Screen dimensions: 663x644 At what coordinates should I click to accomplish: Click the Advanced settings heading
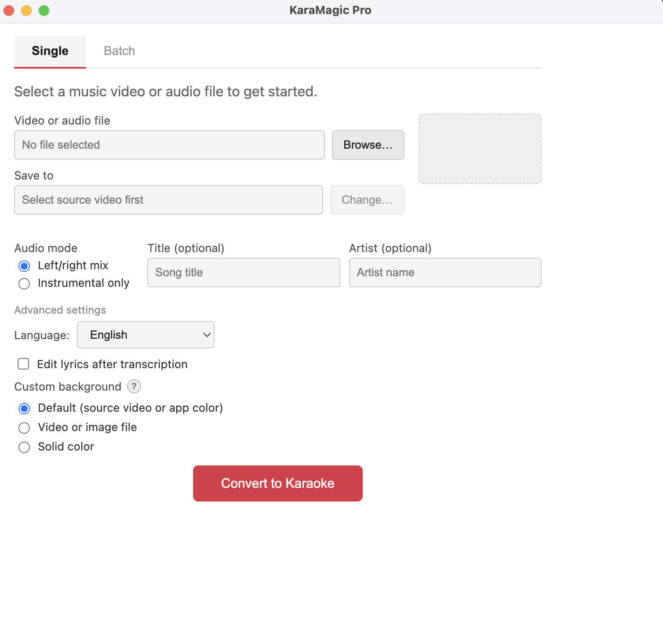(x=60, y=310)
